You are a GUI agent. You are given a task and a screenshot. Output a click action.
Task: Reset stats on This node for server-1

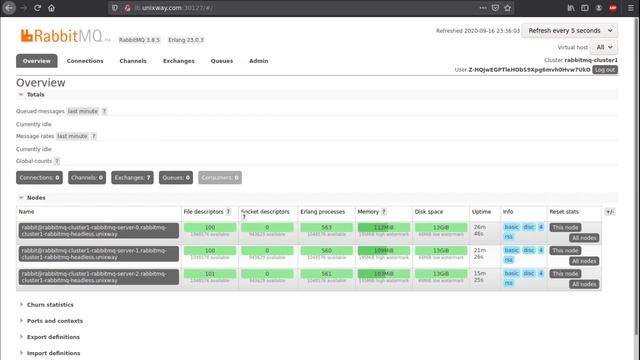(565, 251)
